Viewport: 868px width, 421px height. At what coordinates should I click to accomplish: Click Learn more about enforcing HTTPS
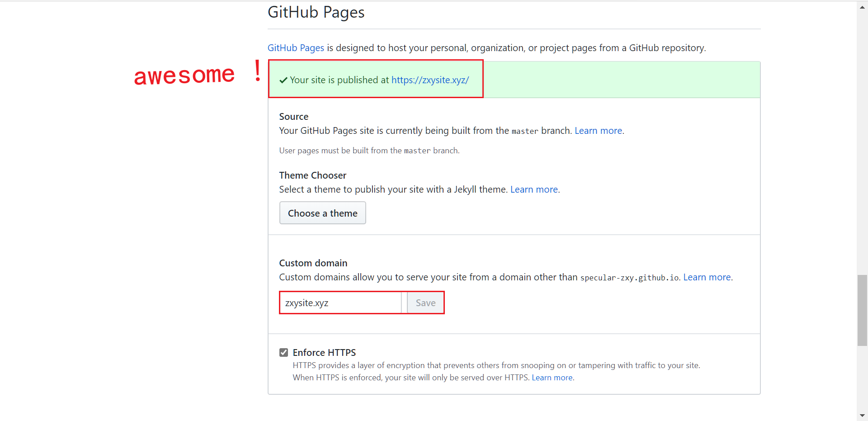552,378
